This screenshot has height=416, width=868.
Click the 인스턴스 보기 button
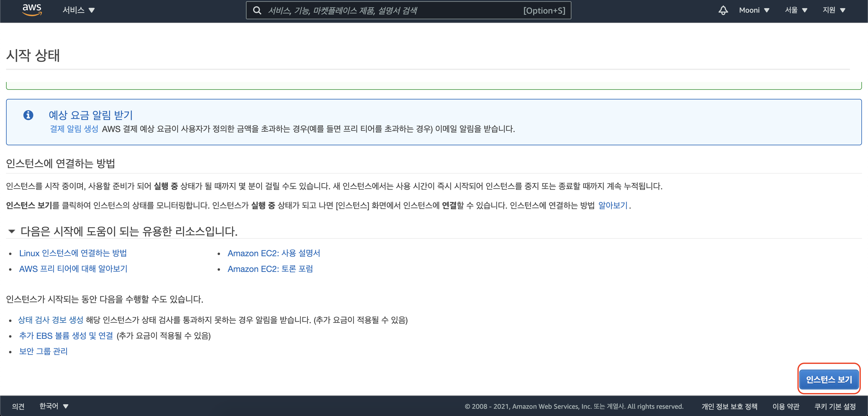(x=829, y=379)
